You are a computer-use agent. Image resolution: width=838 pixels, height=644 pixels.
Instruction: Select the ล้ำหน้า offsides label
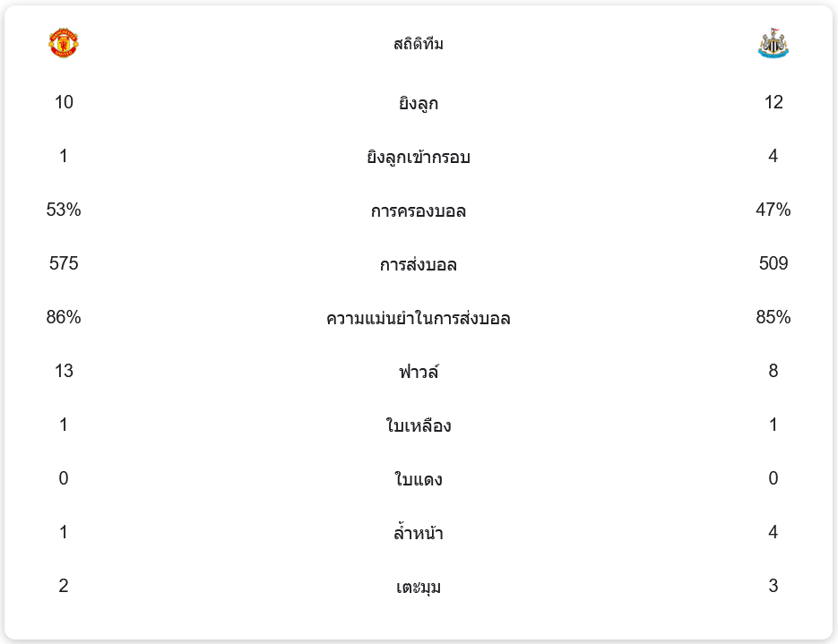click(x=419, y=534)
